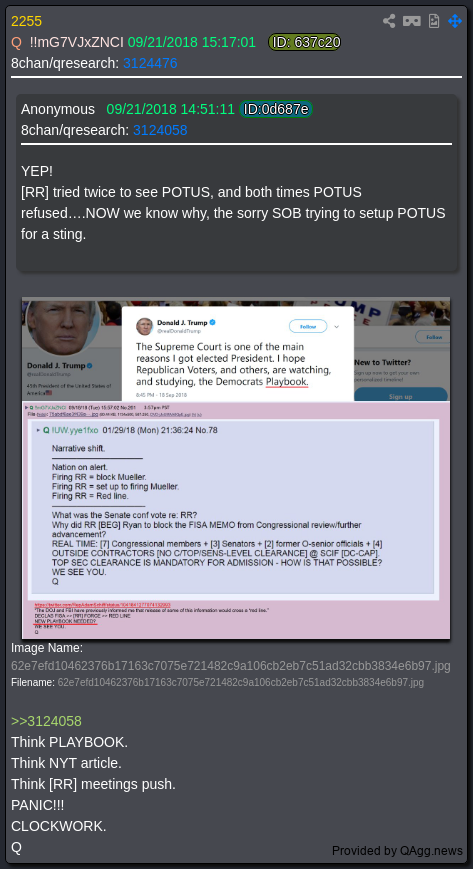
Task: Click the Follow button in tweet image
Action: click(x=308, y=326)
